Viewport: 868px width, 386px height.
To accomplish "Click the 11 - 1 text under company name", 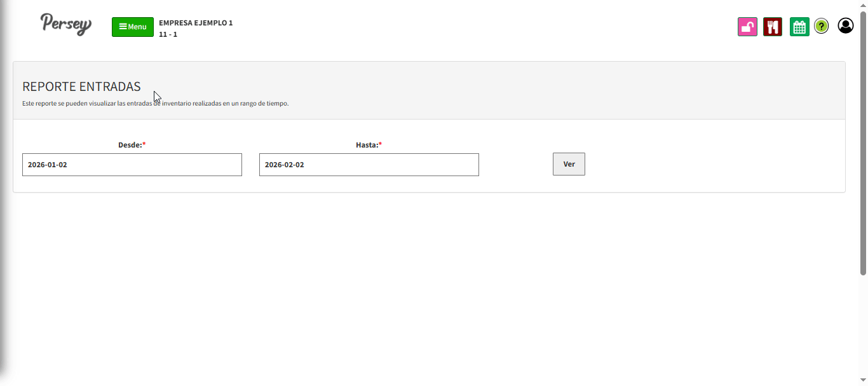I will click(x=168, y=34).
